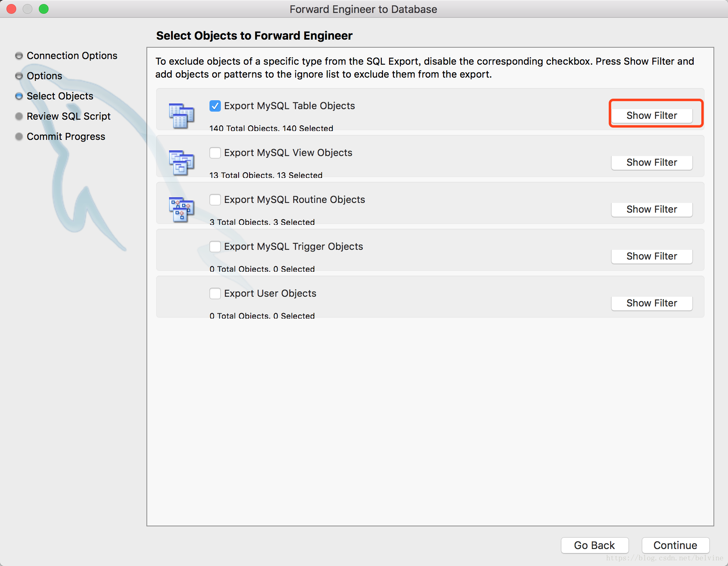Enable Export MySQL Trigger Objects checkbox
This screenshot has height=566, width=728.
[x=215, y=247]
